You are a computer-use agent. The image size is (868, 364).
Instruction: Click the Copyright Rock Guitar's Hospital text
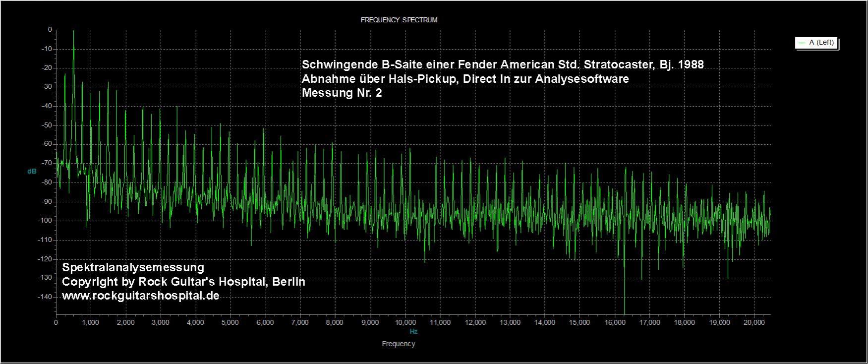tap(183, 282)
